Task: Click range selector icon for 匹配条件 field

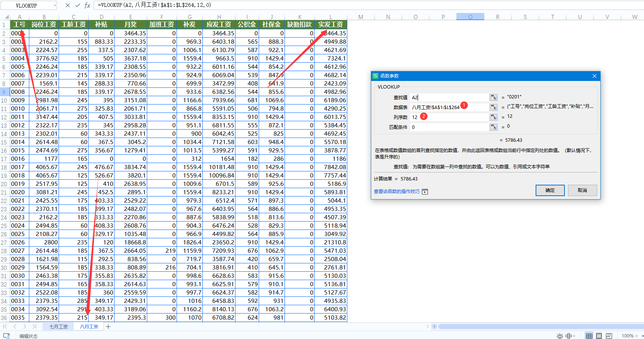Action: coord(493,127)
